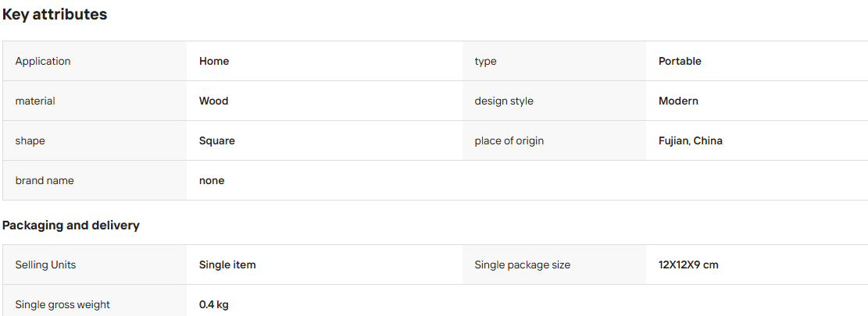Select the material label cell
The height and width of the screenshot is (316, 868).
pyautogui.click(x=95, y=101)
